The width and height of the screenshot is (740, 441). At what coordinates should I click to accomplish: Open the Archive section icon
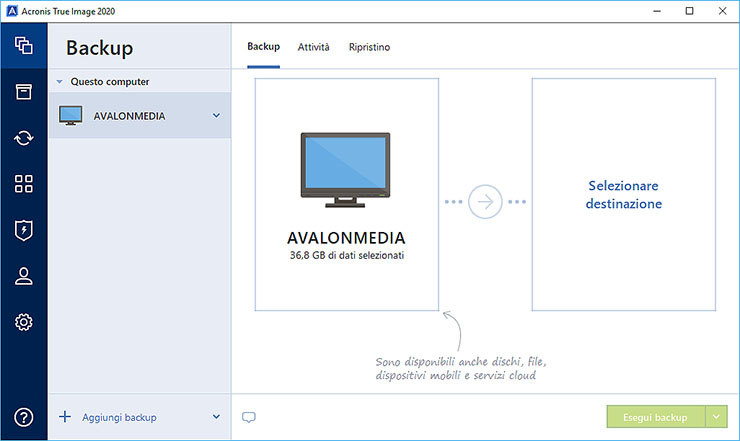pos(24,92)
